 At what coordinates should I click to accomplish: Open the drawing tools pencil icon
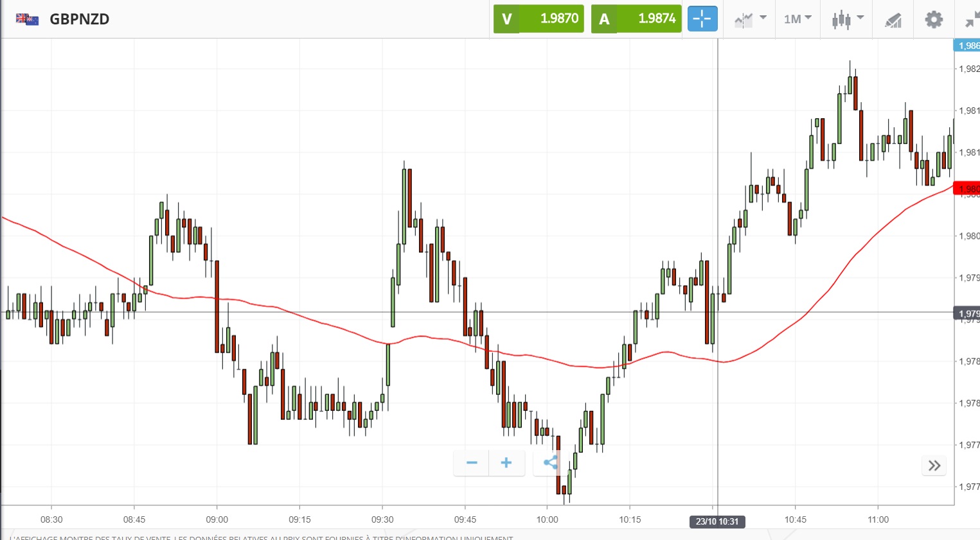pyautogui.click(x=893, y=20)
